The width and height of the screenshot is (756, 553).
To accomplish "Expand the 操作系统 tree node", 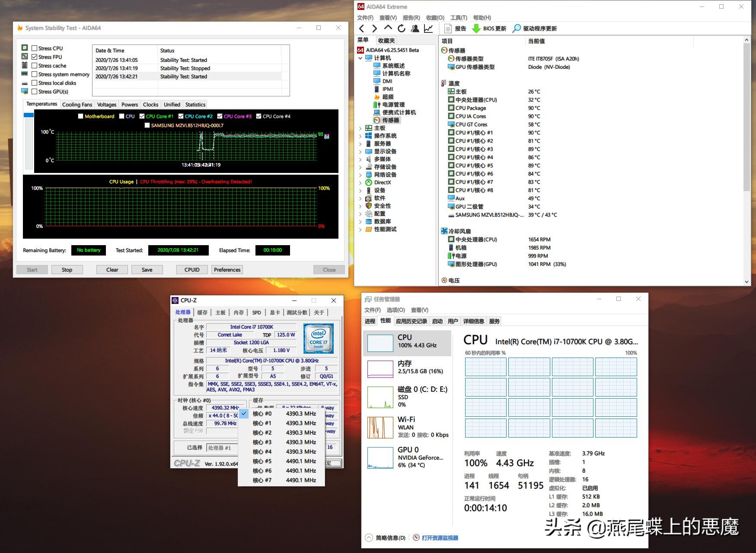I will [x=360, y=136].
